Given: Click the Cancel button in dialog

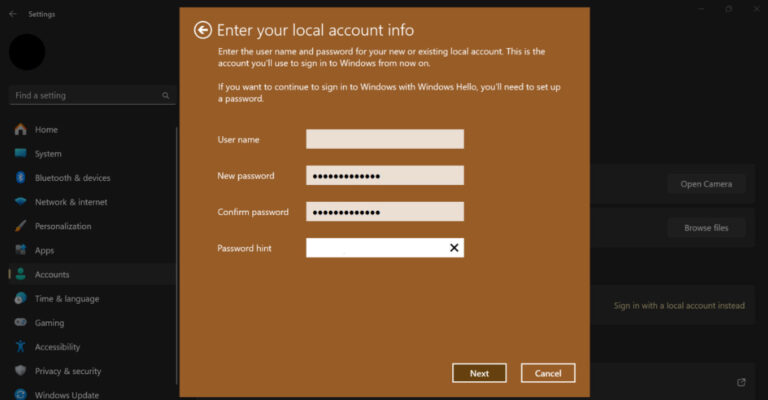Looking at the screenshot, I should click(x=548, y=373).
